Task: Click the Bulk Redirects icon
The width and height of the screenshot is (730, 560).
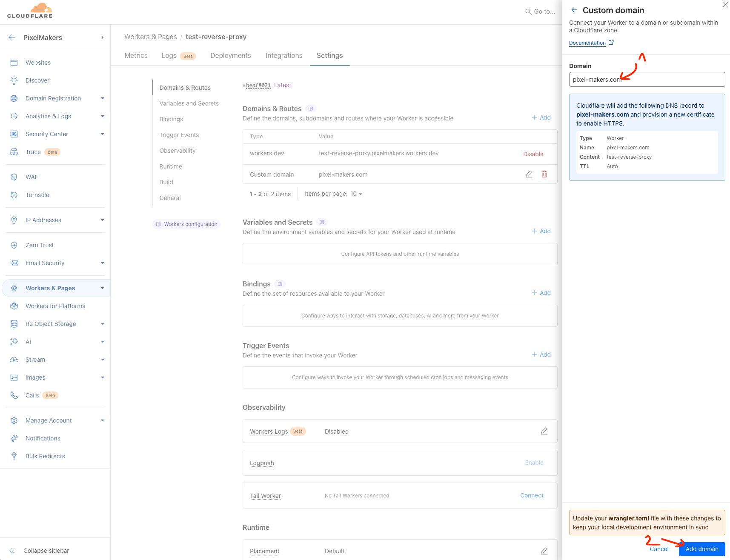Action: [14, 456]
